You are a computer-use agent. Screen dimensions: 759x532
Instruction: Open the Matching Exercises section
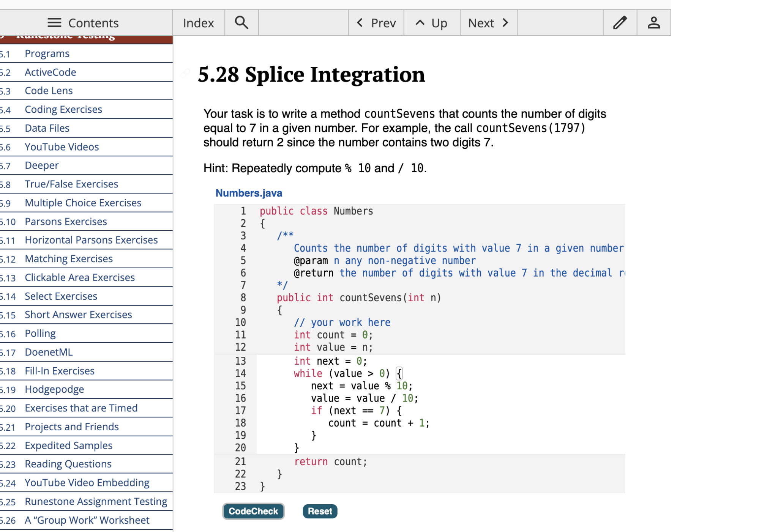[69, 259]
